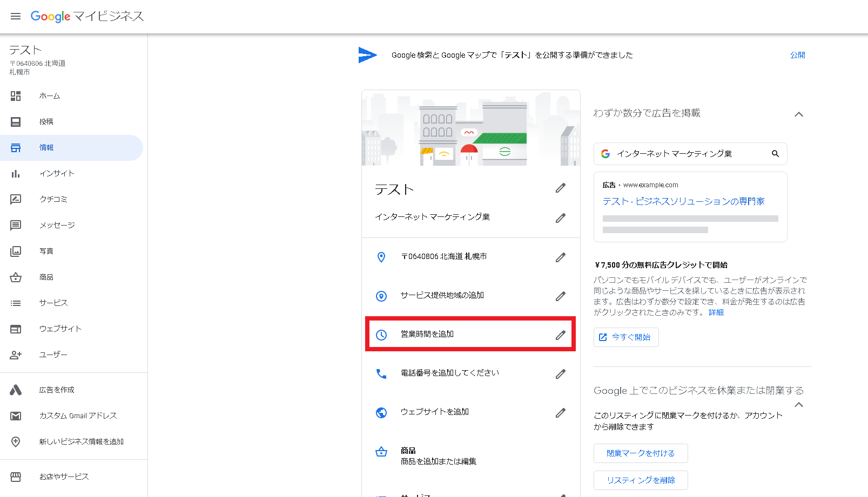868x497 pixels.
Task: Click 電話番号を追加してください text
Action: pos(450,373)
